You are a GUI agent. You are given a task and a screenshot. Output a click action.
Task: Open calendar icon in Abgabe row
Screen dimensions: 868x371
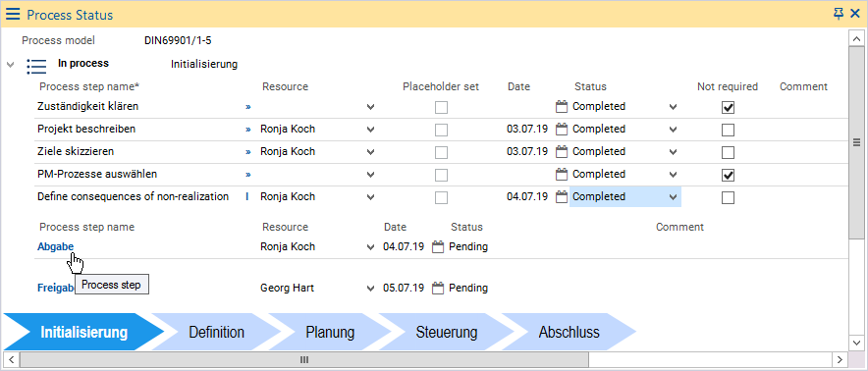(x=438, y=247)
